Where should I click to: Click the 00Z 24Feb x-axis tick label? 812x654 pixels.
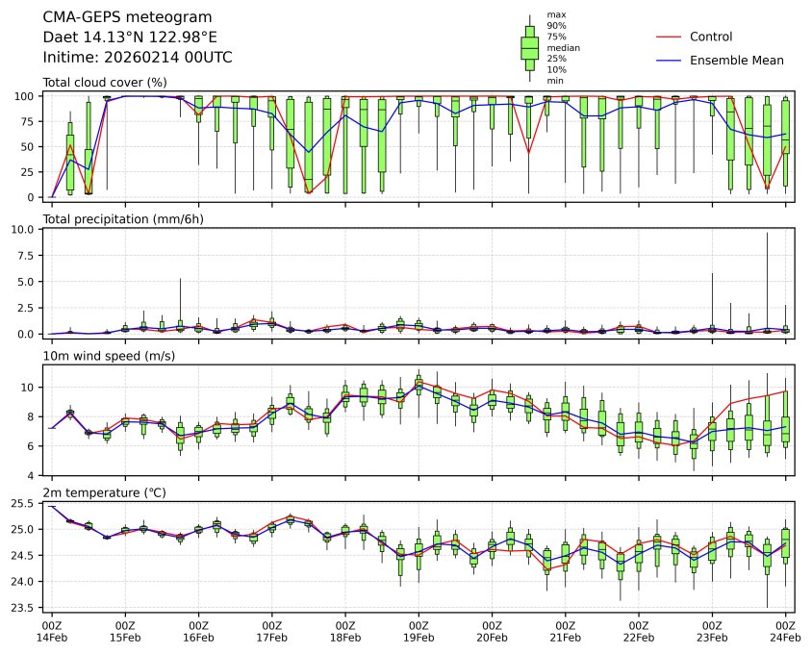[785, 631]
